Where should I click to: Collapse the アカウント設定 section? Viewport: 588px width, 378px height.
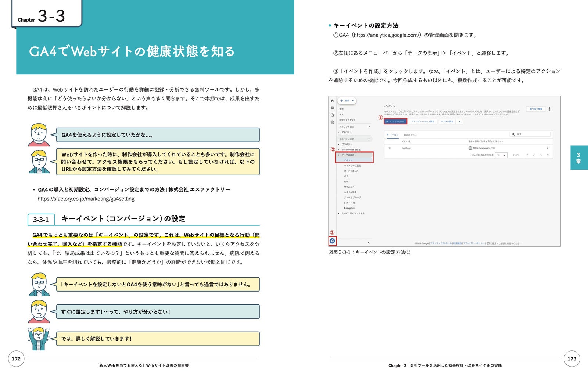(x=369, y=127)
